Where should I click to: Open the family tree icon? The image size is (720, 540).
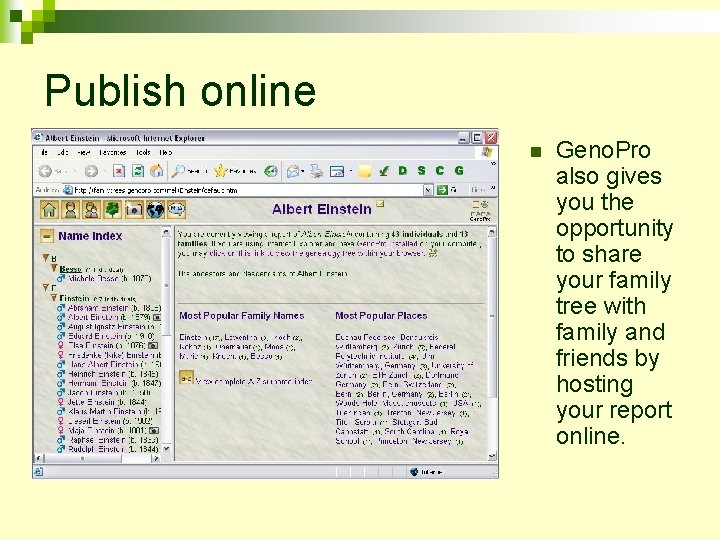pos(112,210)
